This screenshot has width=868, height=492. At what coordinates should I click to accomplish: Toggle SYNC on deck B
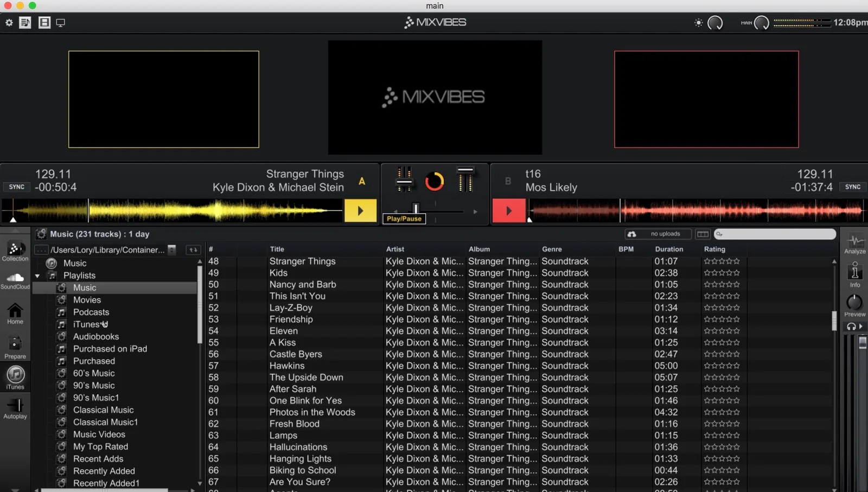pos(853,187)
